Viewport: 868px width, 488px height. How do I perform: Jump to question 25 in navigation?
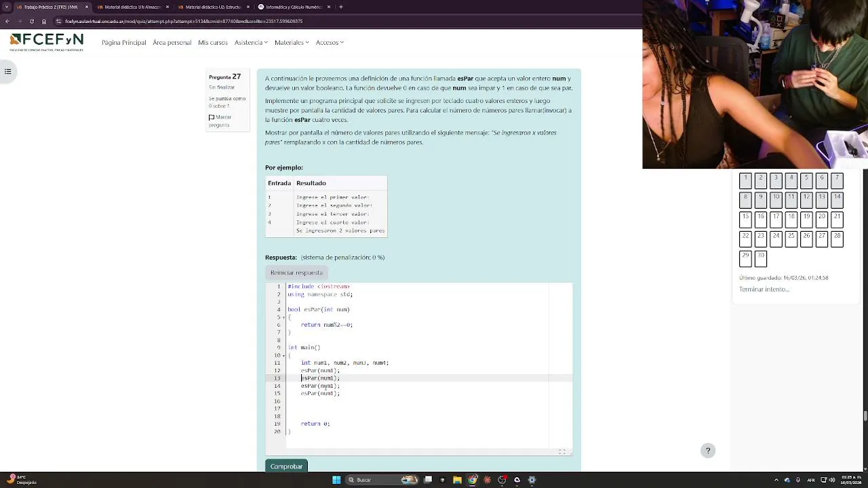[x=791, y=239]
